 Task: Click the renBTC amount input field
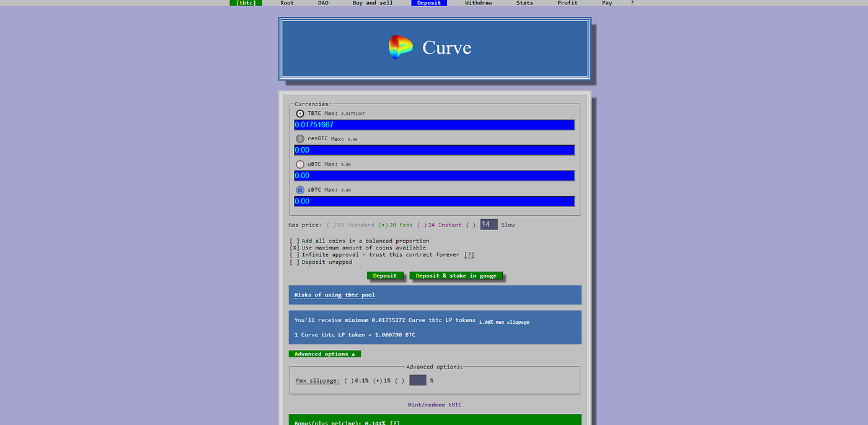(x=435, y=150)
